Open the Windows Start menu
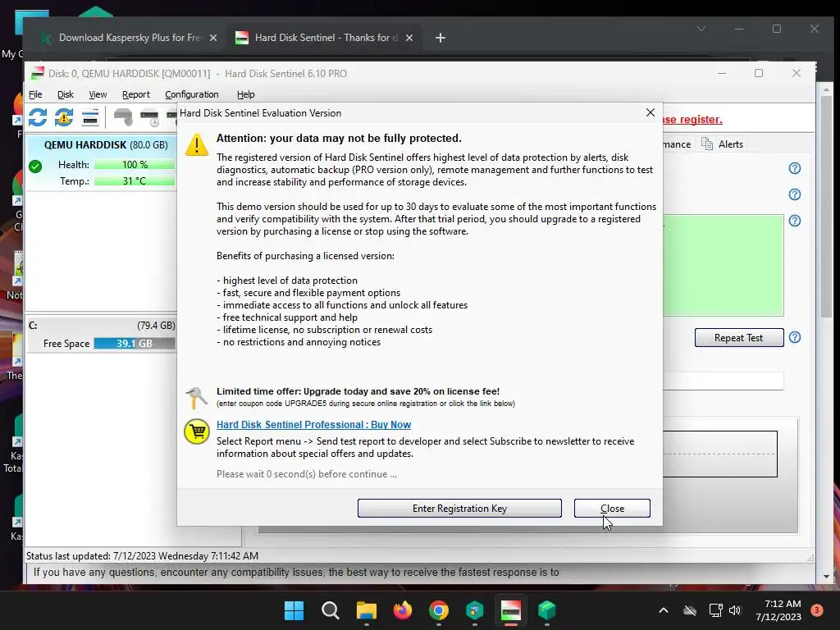Image resolution: width=840 pixels, height=630 pixels. pos(294,610)
